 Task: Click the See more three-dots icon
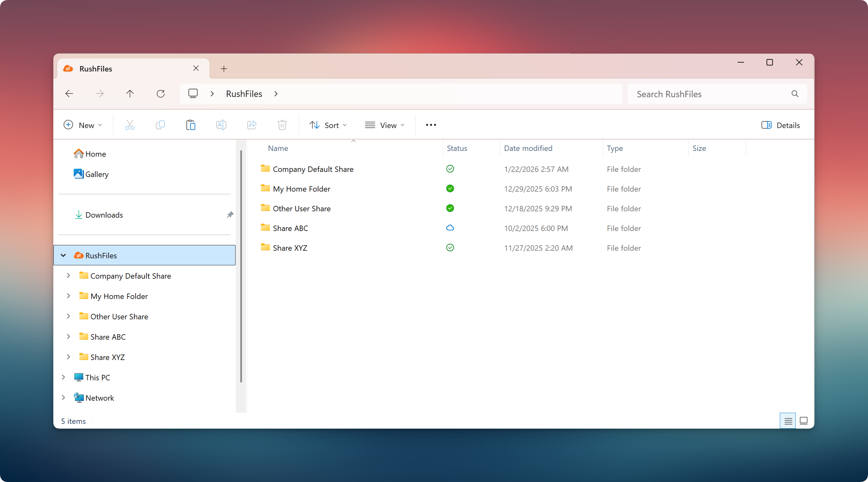[x=431, y=125]
